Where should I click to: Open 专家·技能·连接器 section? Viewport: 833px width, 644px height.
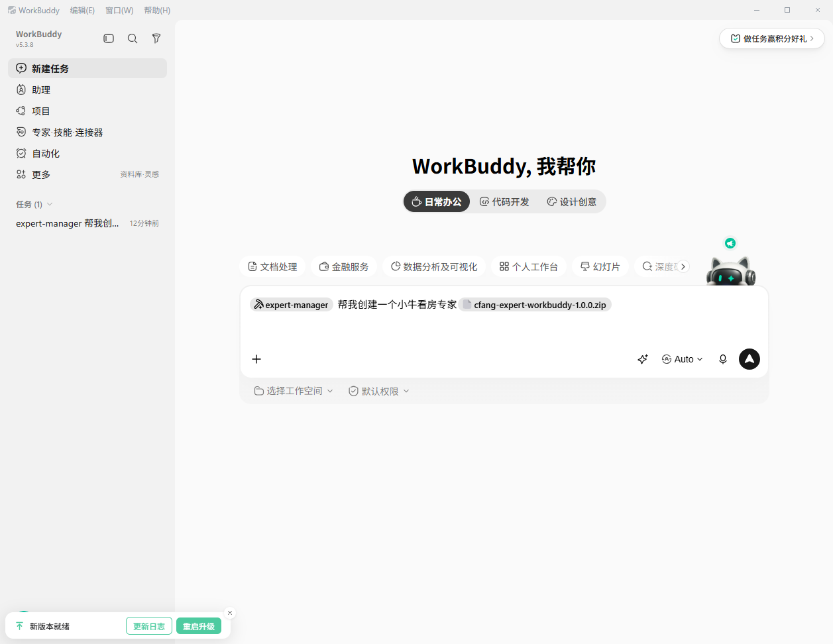pyautogui.click(x=87, y=132)
